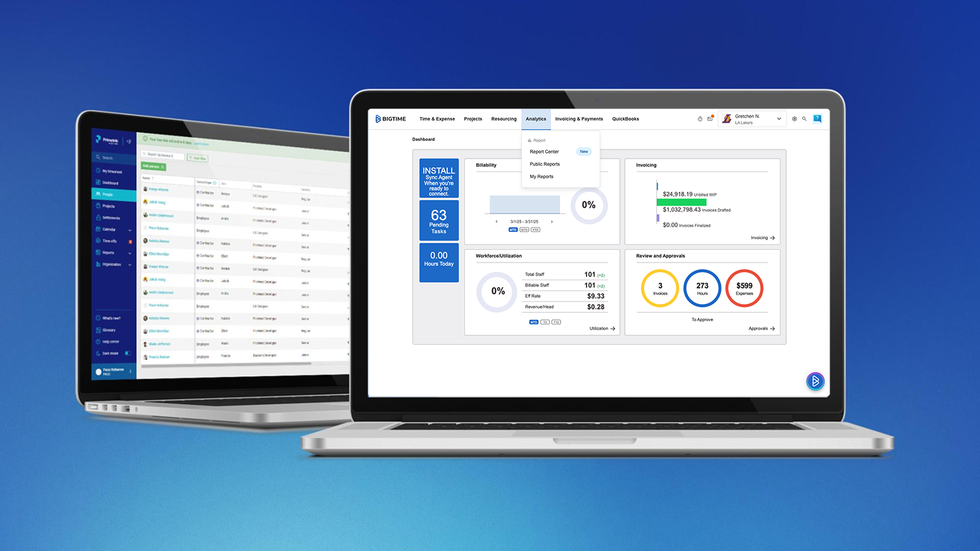Image resolution: width=980 pixels, height=551 pixels.
Task: Open the Time & Expense menu
Action: tap(437, 119)
